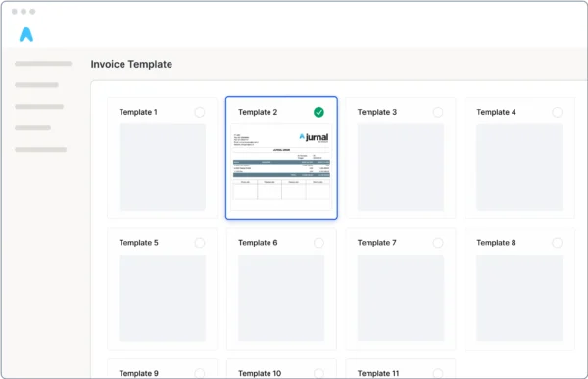Click the Template 6 label

pos(258,243)
